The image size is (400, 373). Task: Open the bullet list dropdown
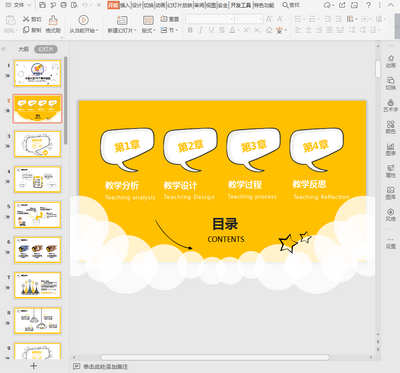pyautogui.click(x=300, y=19)
